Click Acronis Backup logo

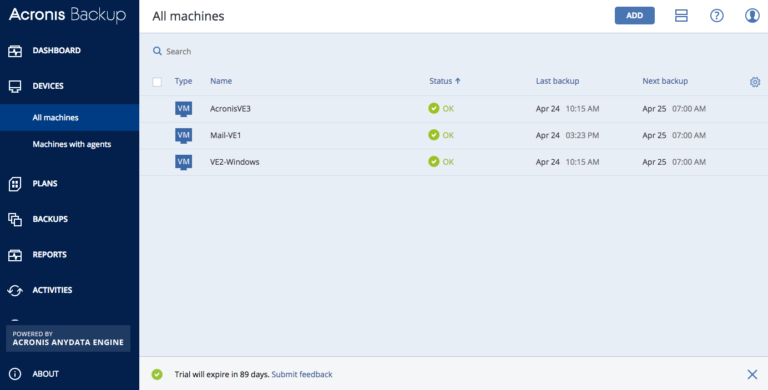(67, 15)
